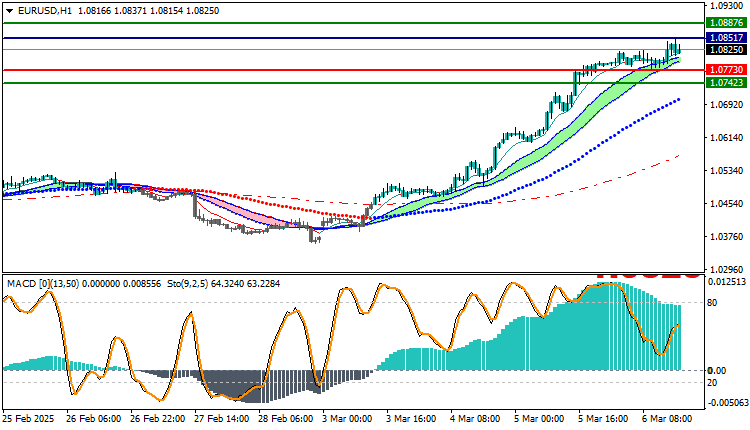750x430 pixels.
Task: Click the 3 Mar 16:00 time axis label
Action: tap(411, 419)
